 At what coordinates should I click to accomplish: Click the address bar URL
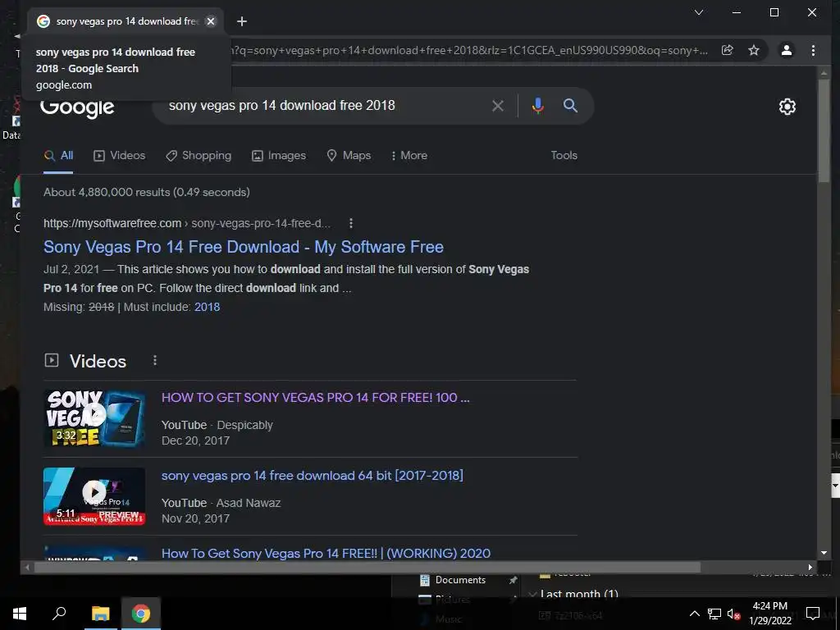(x=470, y=50)
